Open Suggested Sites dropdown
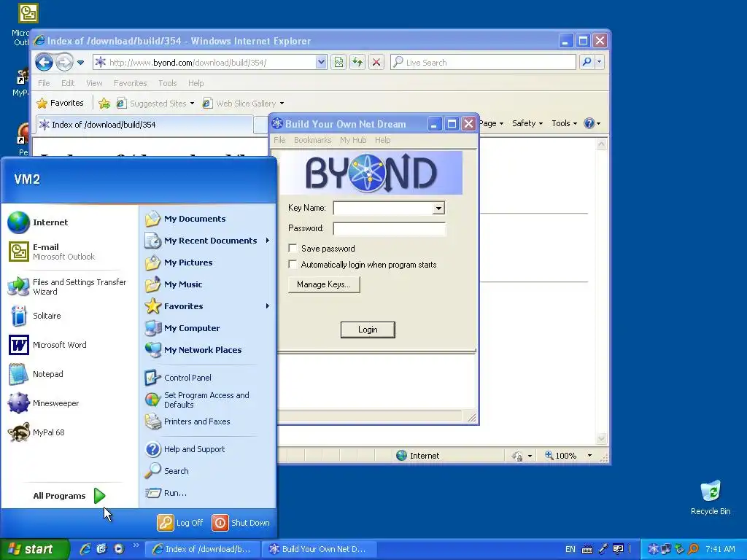The height and width of the screenshot is (560, 747). tap(192, 104)
